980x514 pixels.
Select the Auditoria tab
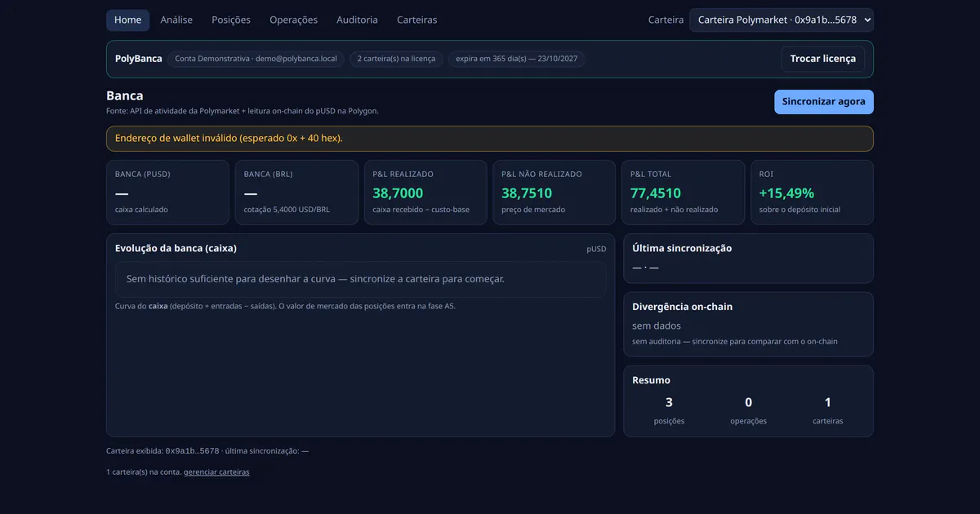click(357, 20)
